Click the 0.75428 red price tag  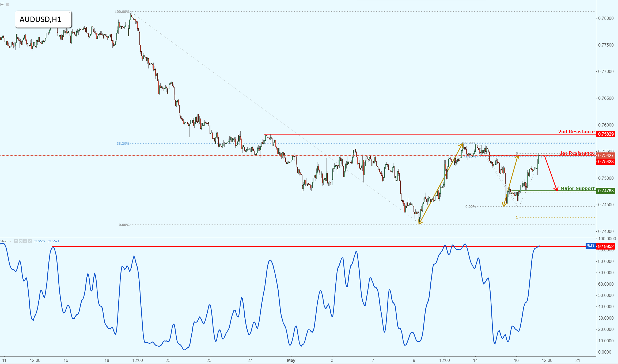pos(606,162)
